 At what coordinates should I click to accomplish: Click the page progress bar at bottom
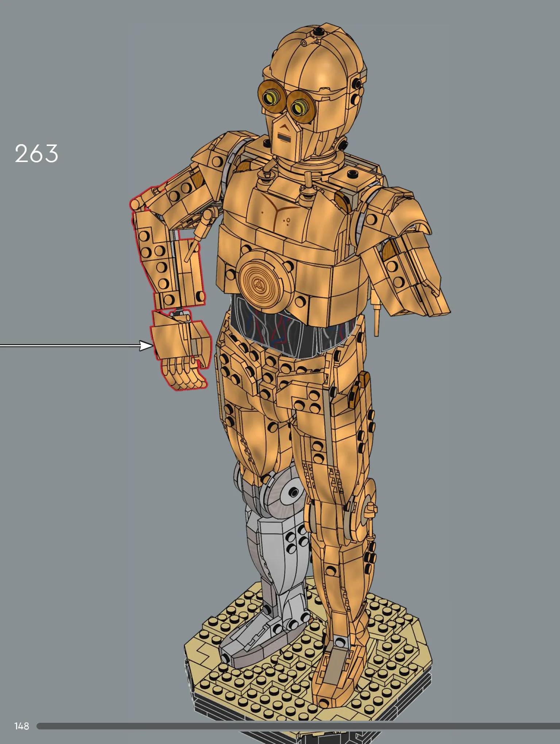coord(298,726)
